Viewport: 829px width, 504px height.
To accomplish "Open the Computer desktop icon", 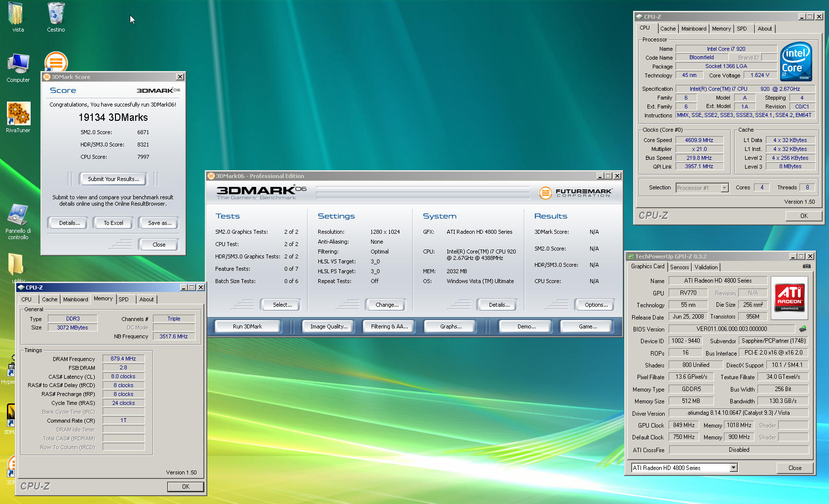I will (x=18, y=64).
